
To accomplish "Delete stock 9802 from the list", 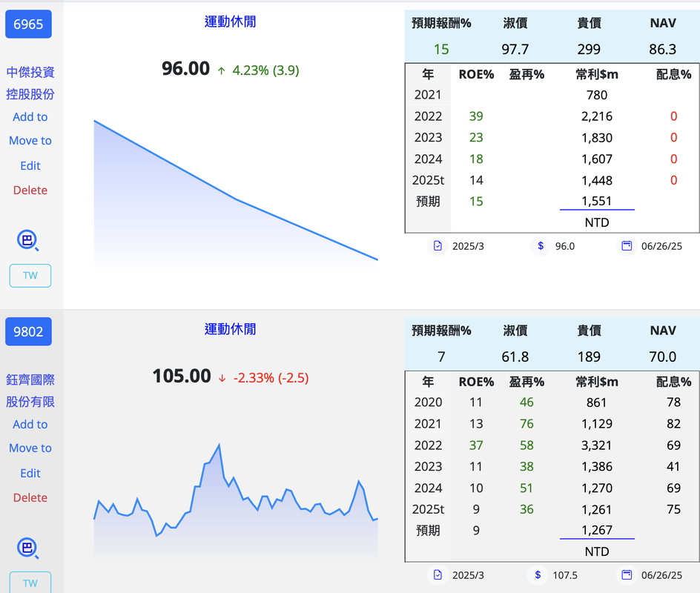I will [30, 497].
